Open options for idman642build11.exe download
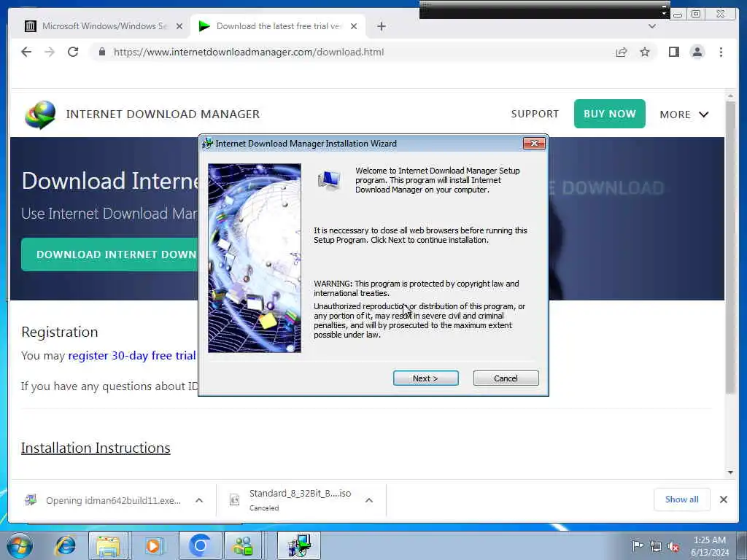Screen dimensions: 747x560 [x=199, y=500]
